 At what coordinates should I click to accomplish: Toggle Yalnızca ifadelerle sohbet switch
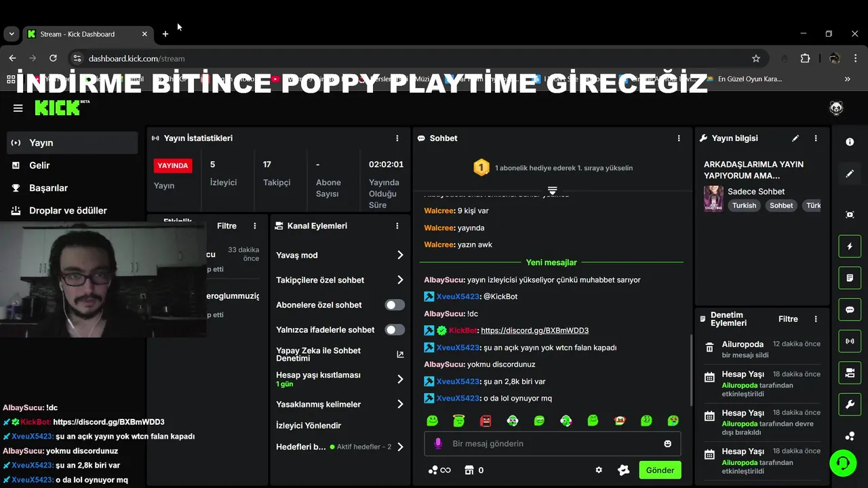click(x=395, y=330)
